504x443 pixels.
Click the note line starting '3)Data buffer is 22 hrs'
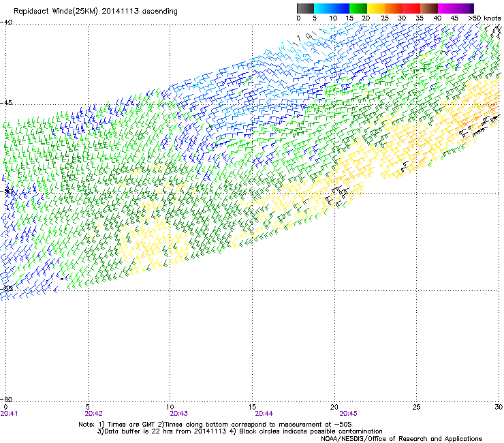(x=240, y=431)
